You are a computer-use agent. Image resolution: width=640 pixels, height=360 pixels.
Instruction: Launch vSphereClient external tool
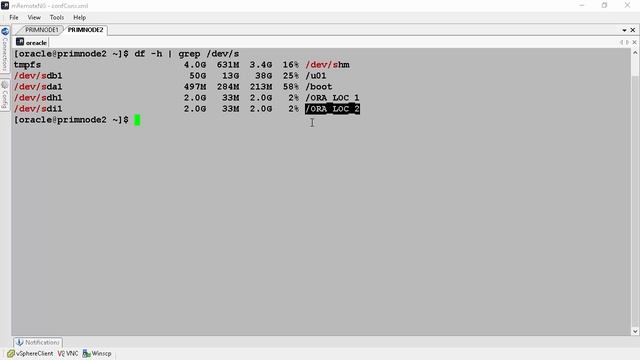click(x=30, y=353)
